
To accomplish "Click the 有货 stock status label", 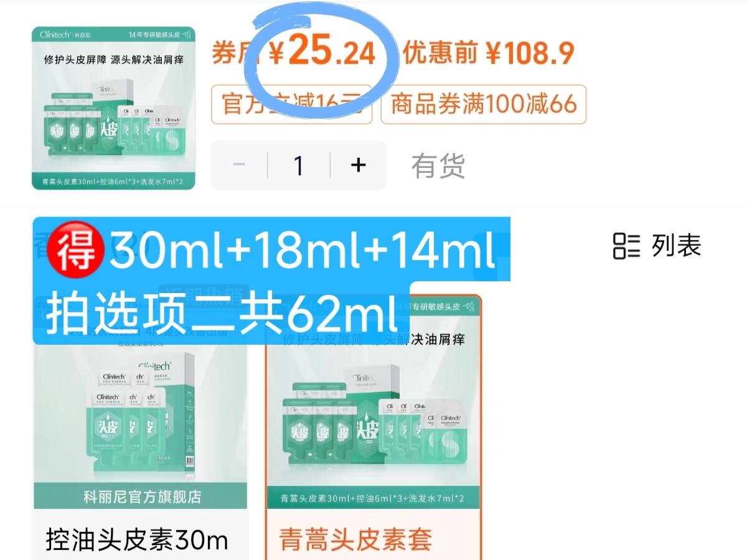I will [438, 166].
